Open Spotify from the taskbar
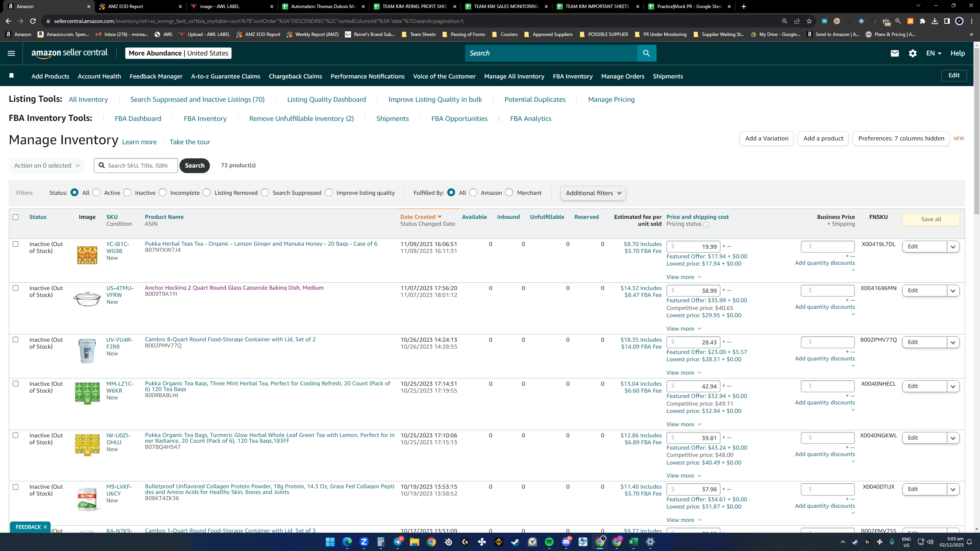 [549, 542]
